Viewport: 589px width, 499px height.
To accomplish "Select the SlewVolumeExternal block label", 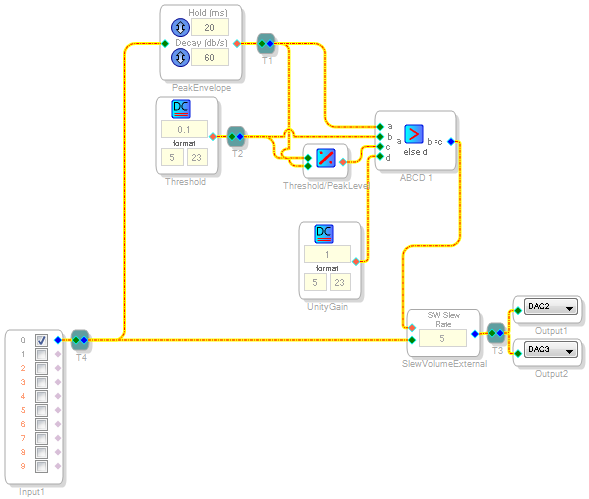I will 444,364.
